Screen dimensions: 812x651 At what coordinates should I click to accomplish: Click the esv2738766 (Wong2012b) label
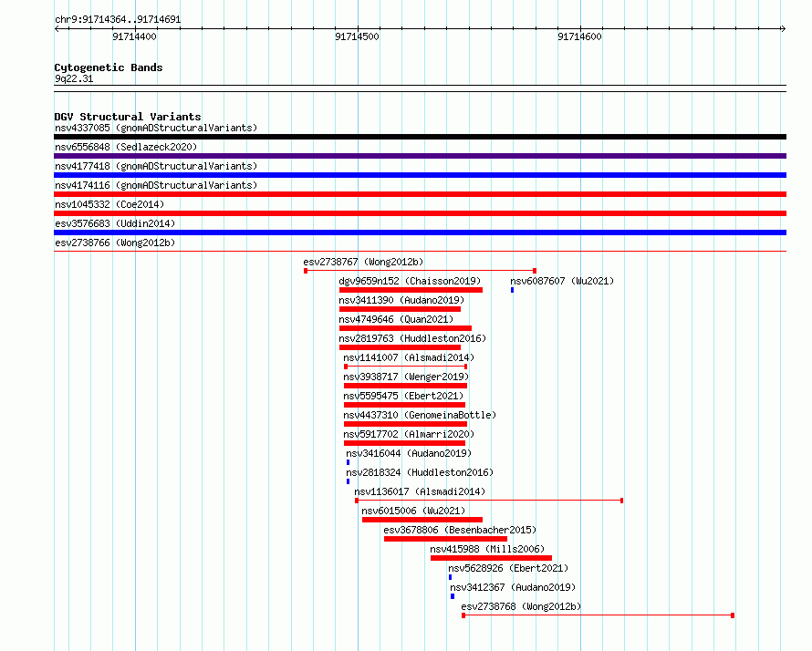click(115, 243)
